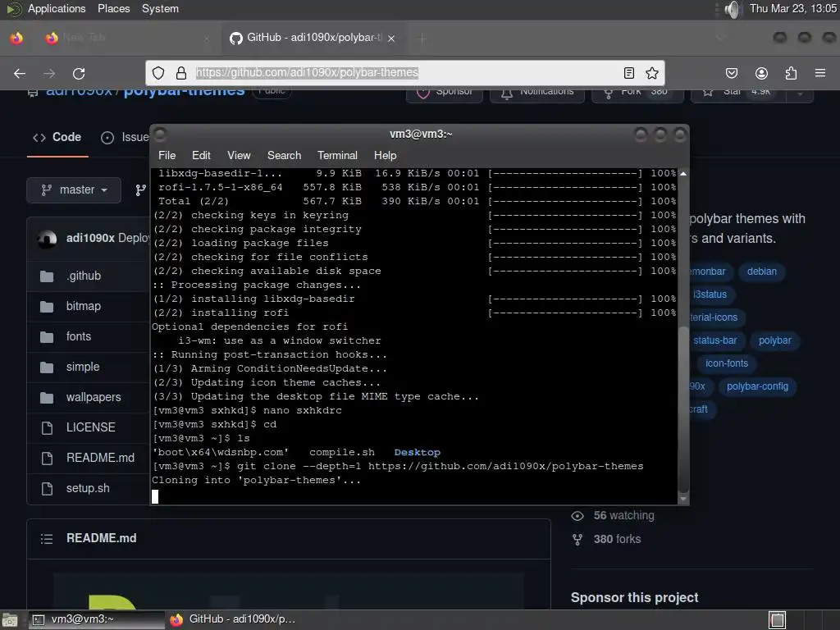Screen dimensions: 840x630
Task: Click the Firefox logo at tab bar left
Action: 16,38
